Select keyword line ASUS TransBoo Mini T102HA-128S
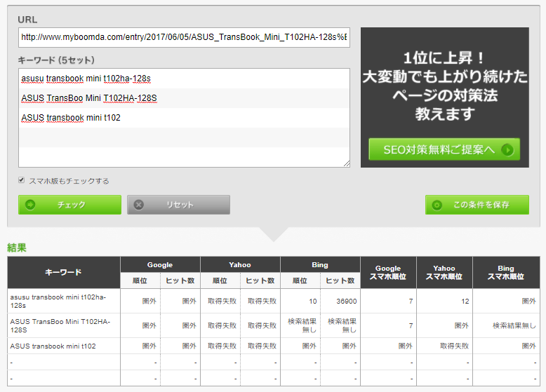Image resolution: width=546 pixels, height=392 pixels. pos(89,98)
